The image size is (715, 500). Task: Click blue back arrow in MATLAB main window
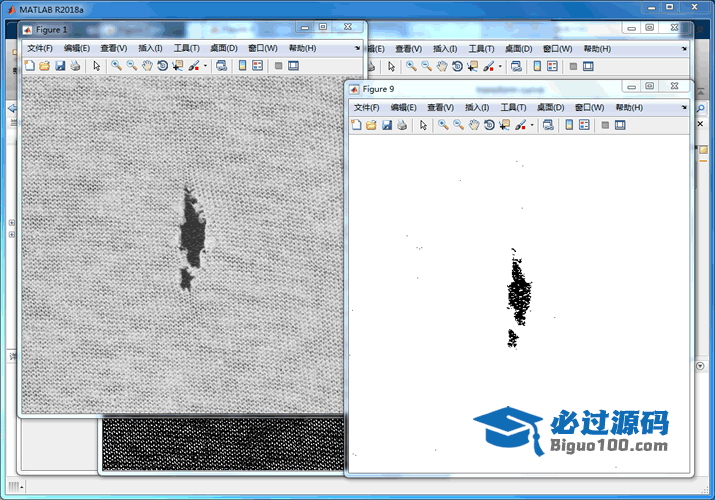13,108
